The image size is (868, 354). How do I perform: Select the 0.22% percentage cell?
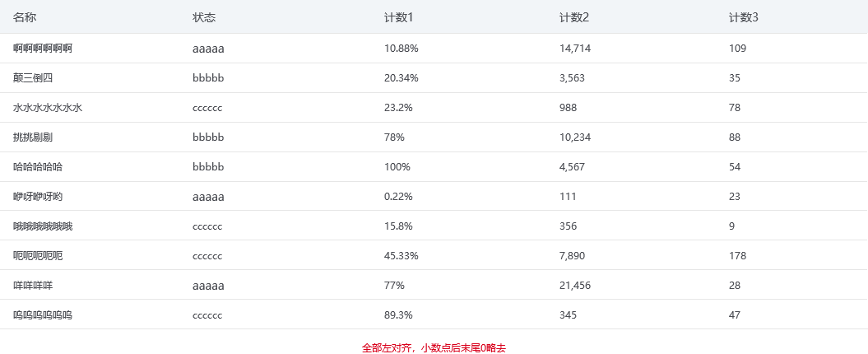(x=398, y=197)
